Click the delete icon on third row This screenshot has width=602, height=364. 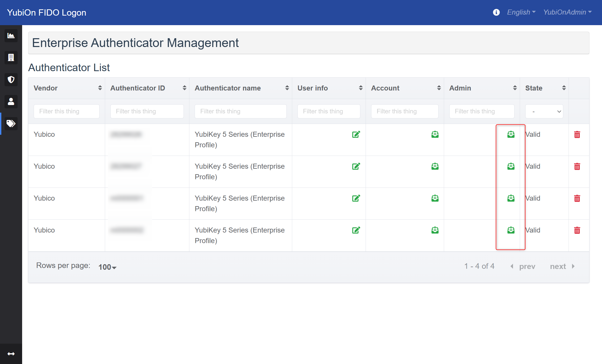pos(577,198)
